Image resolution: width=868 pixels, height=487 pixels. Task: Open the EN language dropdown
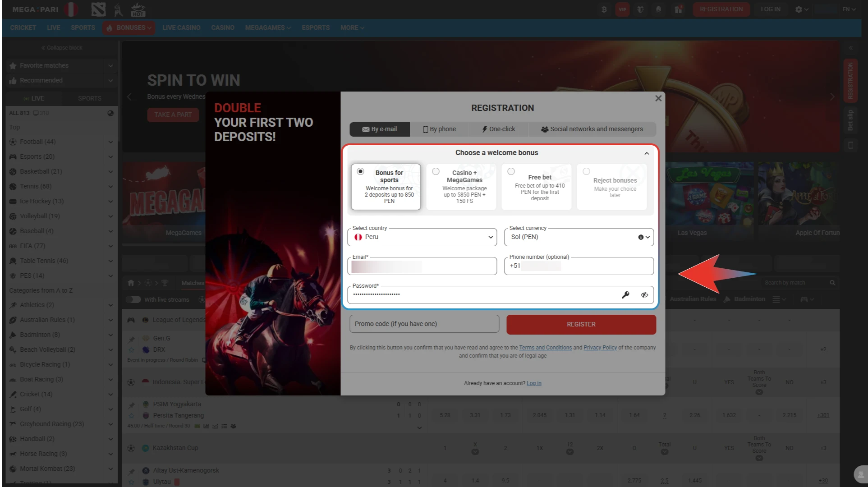849,9
